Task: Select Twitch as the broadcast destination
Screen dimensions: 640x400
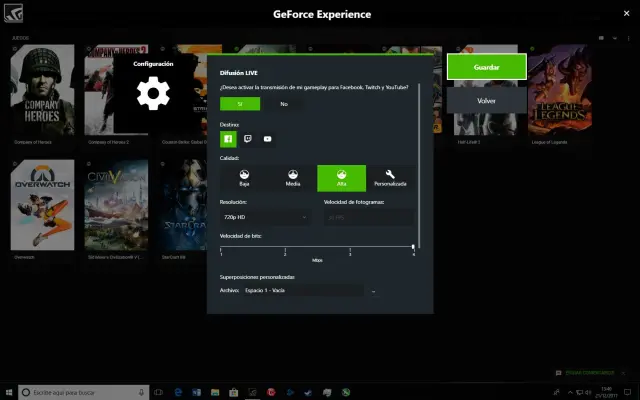Action: pyautogui.click(x=248, y=139)
